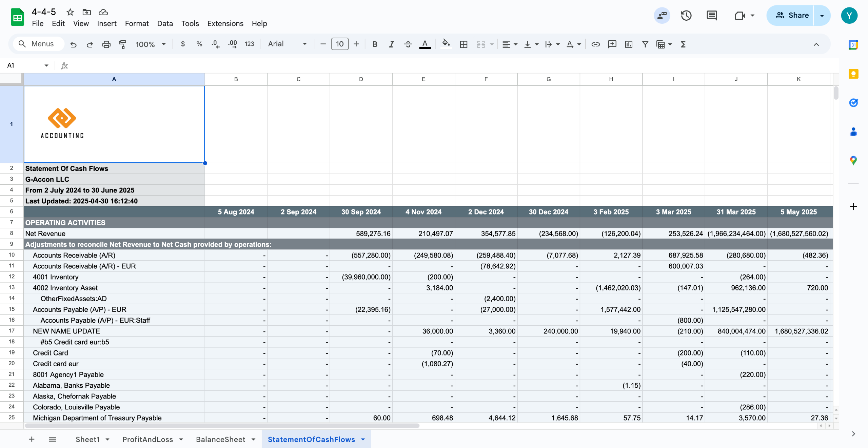
Task: Toggle italic formatting
Action: (x=391, y=44)
